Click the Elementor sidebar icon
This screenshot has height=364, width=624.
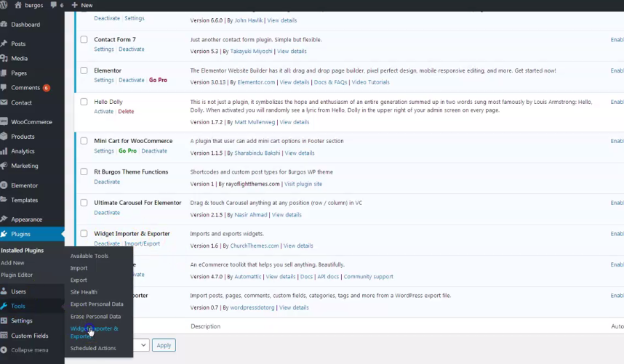point(4,185)
